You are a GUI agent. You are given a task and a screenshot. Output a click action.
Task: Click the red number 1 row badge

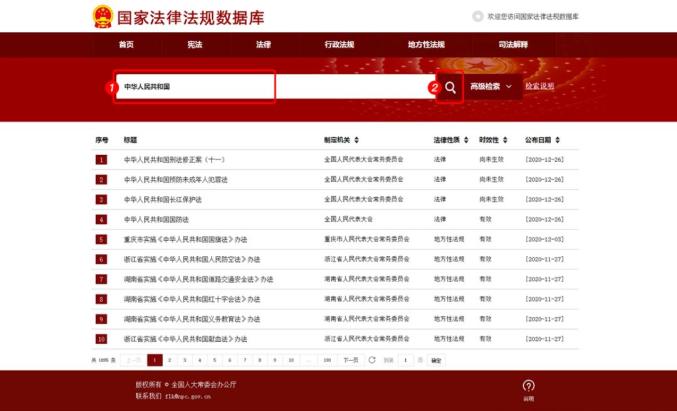tap(101, 159)
